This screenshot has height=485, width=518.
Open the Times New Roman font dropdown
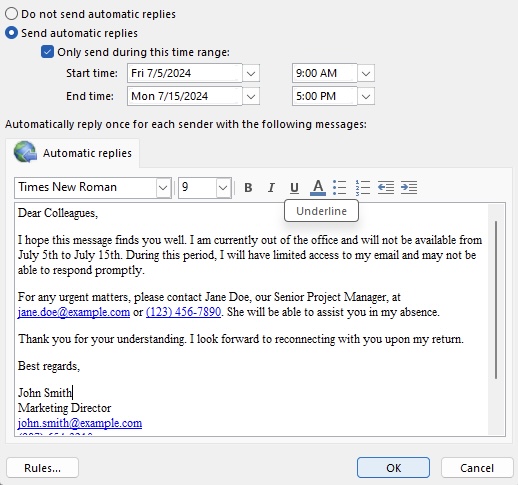(163, 188)
